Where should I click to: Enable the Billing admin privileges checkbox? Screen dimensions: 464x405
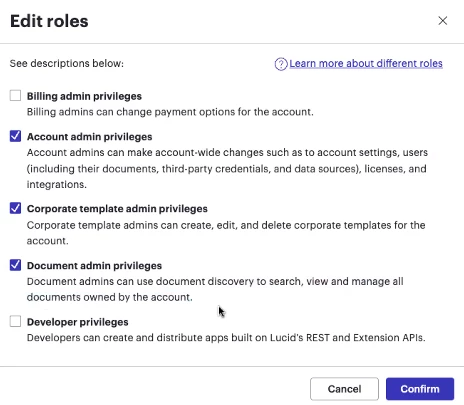15,95
